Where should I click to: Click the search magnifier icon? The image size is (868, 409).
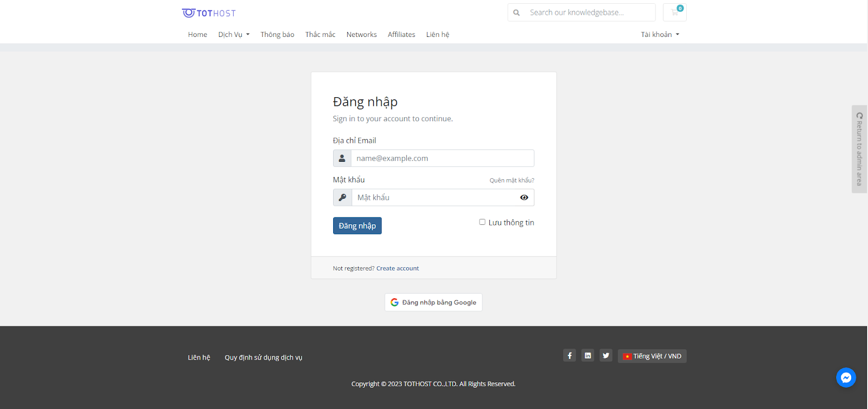click(516, 12)
